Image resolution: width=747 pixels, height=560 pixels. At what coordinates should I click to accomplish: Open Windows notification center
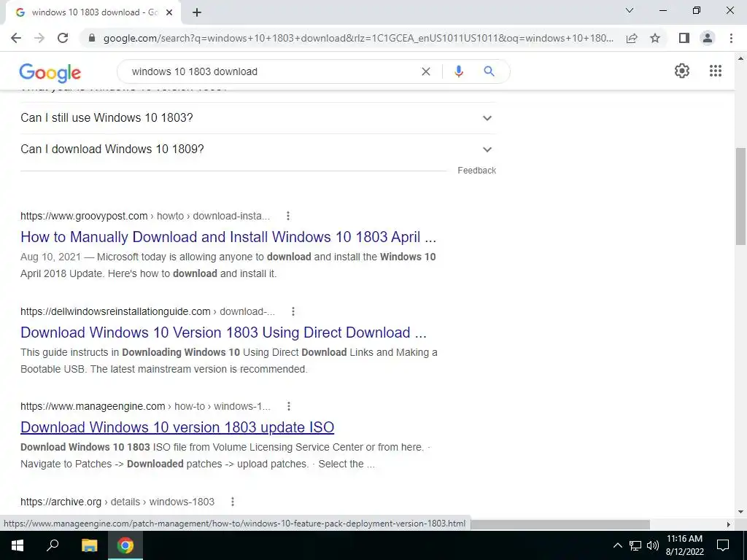[723, 545]
